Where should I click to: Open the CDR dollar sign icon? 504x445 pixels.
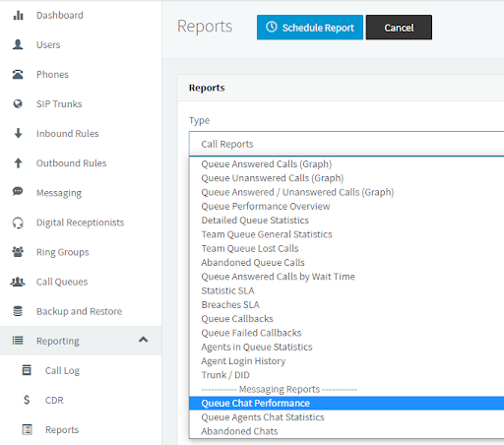(x=27, y=400)
